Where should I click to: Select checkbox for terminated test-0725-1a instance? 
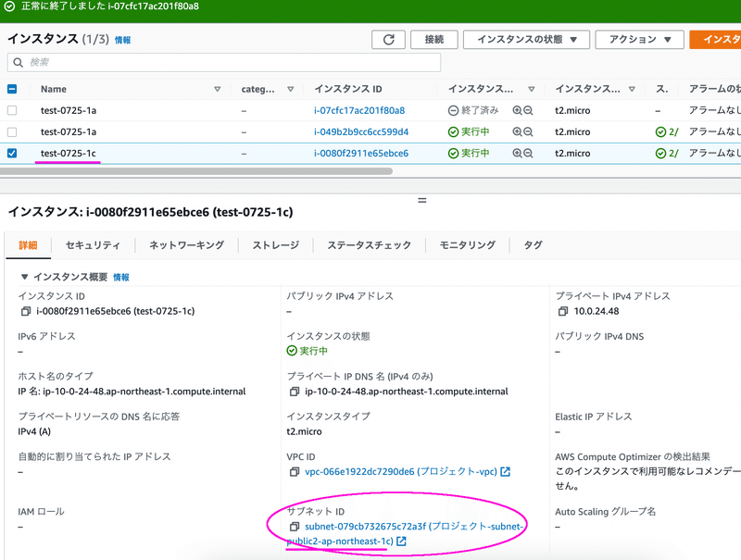point(12,110)
